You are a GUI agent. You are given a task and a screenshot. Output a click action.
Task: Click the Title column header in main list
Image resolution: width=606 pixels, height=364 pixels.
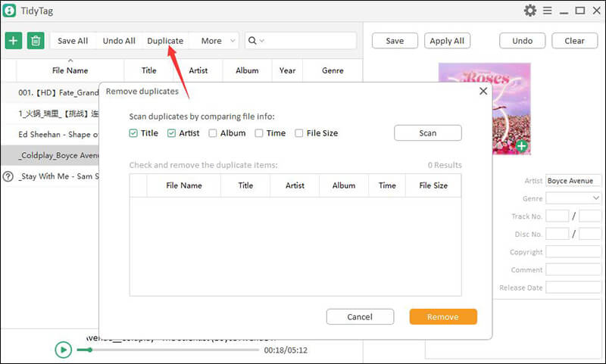coord(148,70)
